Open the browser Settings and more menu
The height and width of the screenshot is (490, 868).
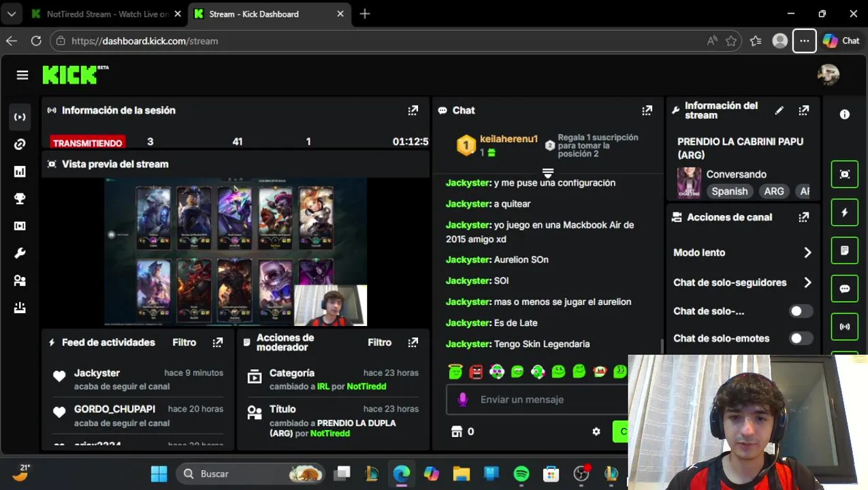(x=805, y=41)
